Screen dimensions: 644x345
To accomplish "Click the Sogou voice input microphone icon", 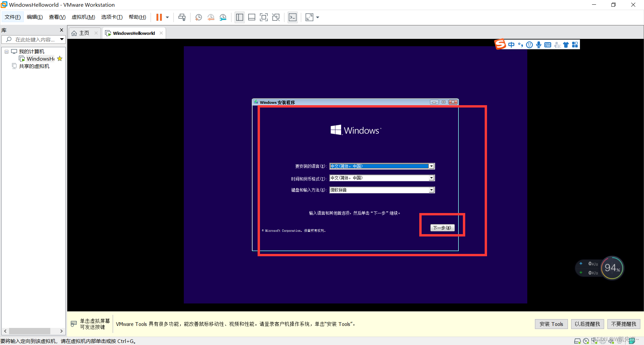I will [x=538, y=45].
